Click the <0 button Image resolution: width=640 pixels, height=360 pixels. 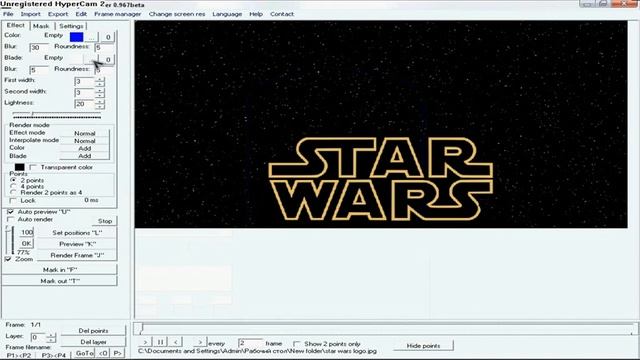(x=103, y=353)
